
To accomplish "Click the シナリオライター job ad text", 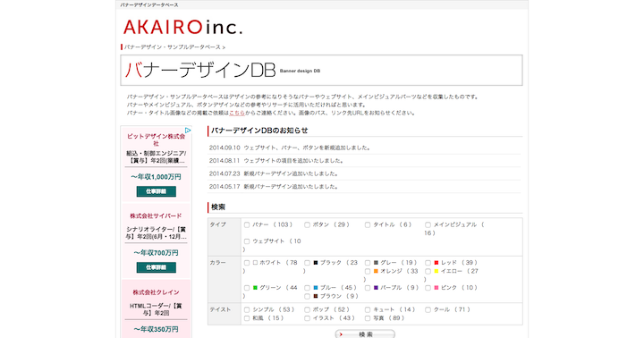I will (x=156, y=232).
